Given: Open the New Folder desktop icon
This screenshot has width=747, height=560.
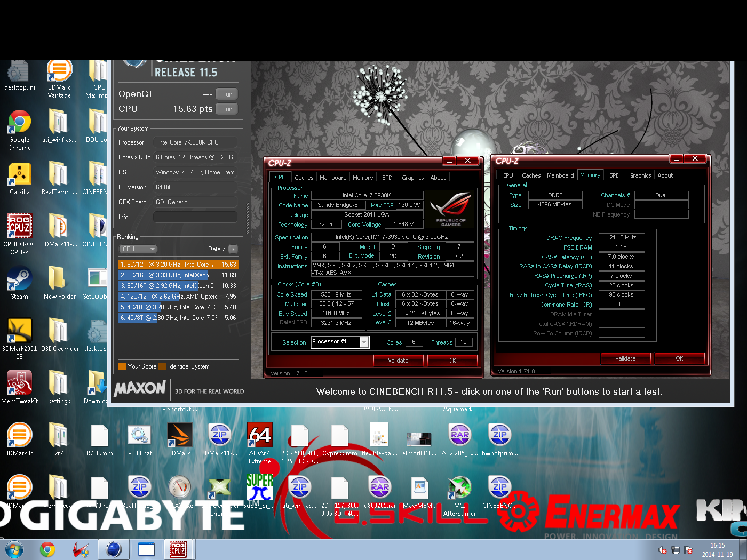Looking at the screenshot, I should pos(59,283).
